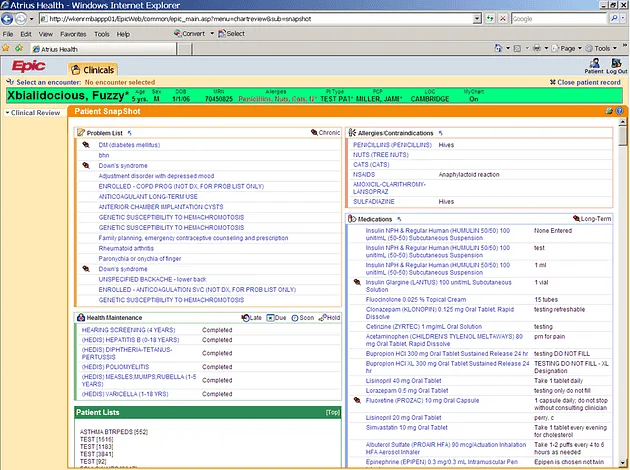Click in the address bar URL field
The height and width of the screenshot is (470, 630).
(257, 18)
